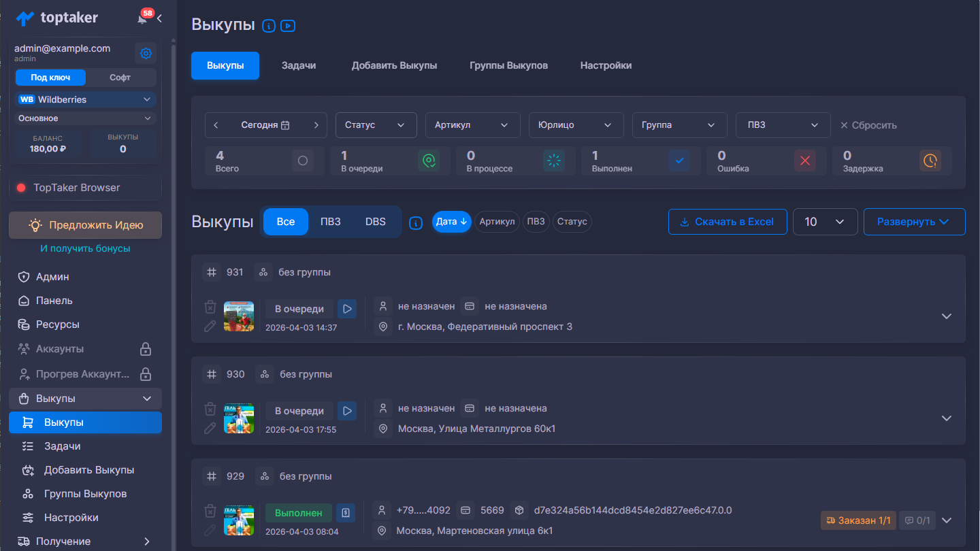Expand details of order 931
Image resolution: width=980 pixels, height=551 pixels.
pyautogui.click(x=946, y=316)
